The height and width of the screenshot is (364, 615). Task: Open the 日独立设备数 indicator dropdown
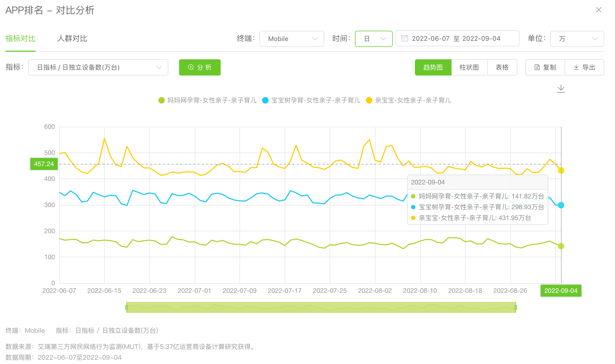pyautogui.click(x=98, y=67)
